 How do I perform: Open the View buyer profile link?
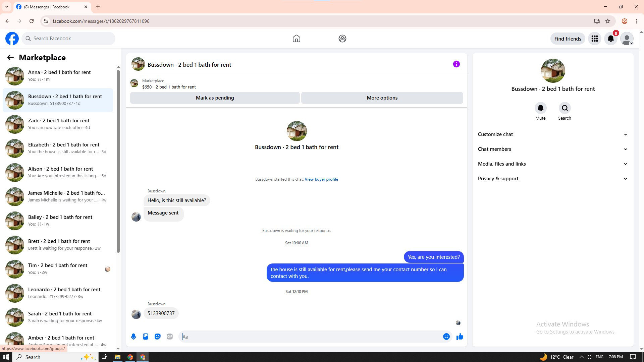[x=321, y=179]
